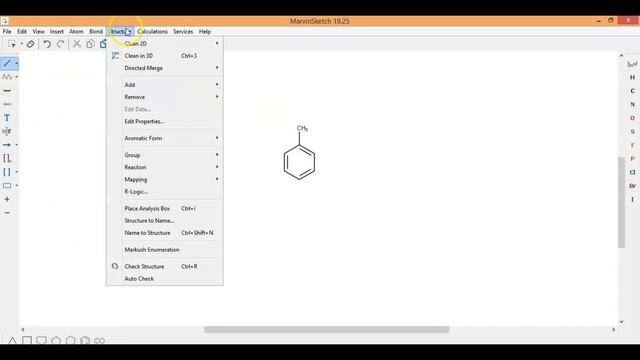Click the Undo arrow icon
The image size is (640, 360).
click(x=47, y=44)
